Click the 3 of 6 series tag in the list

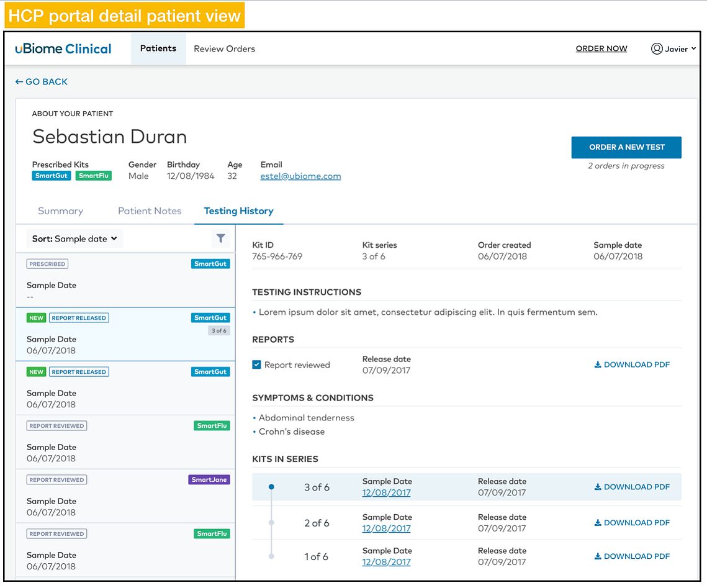pyautogui.click(x=219, y=330)
